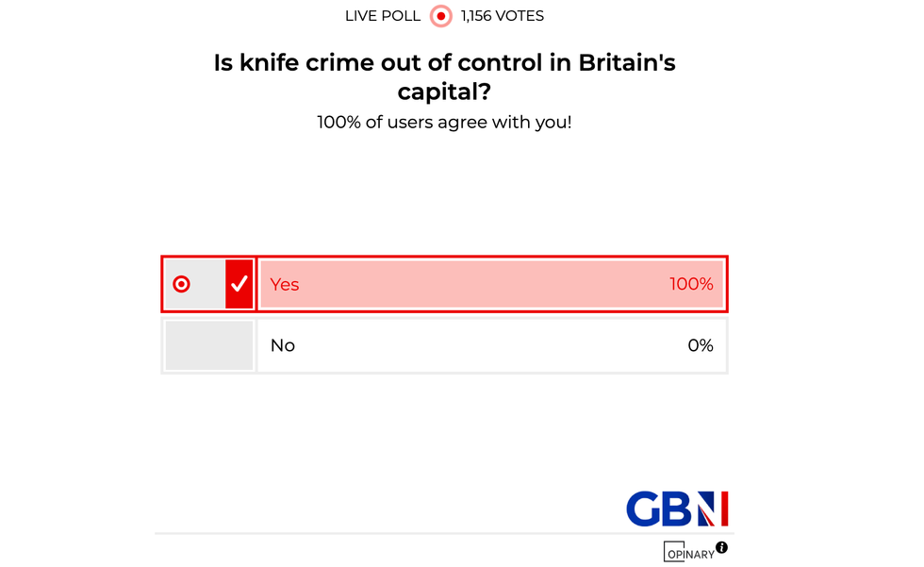Click the grey box beside No
Screen dimensions: 924x567
209,345
